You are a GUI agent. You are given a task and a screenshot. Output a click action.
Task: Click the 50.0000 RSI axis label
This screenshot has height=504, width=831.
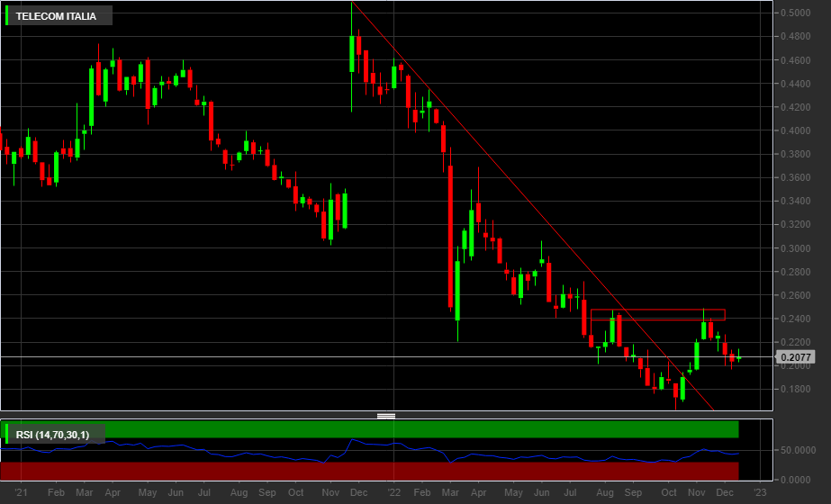pyautogui.click(x=799, y=450)
